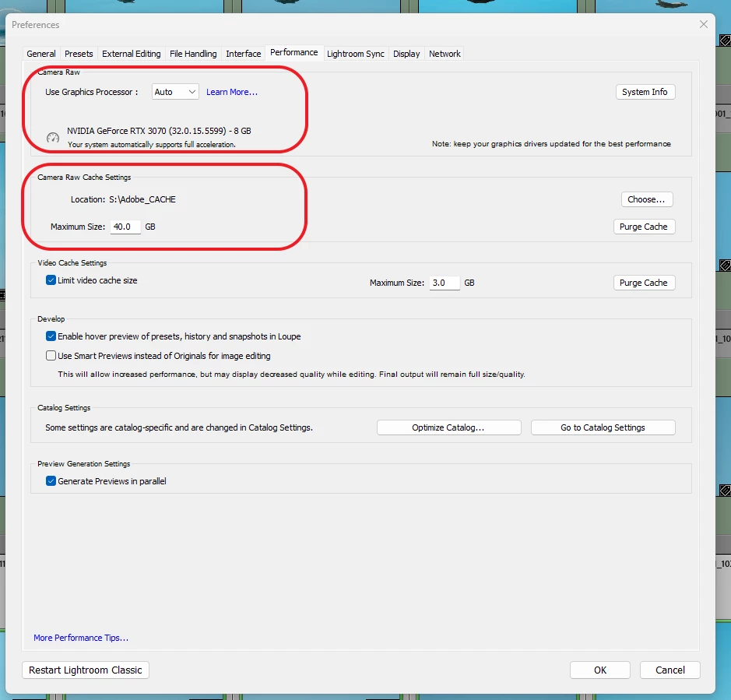
Task: Select the Interface tab
Action: 244,54
